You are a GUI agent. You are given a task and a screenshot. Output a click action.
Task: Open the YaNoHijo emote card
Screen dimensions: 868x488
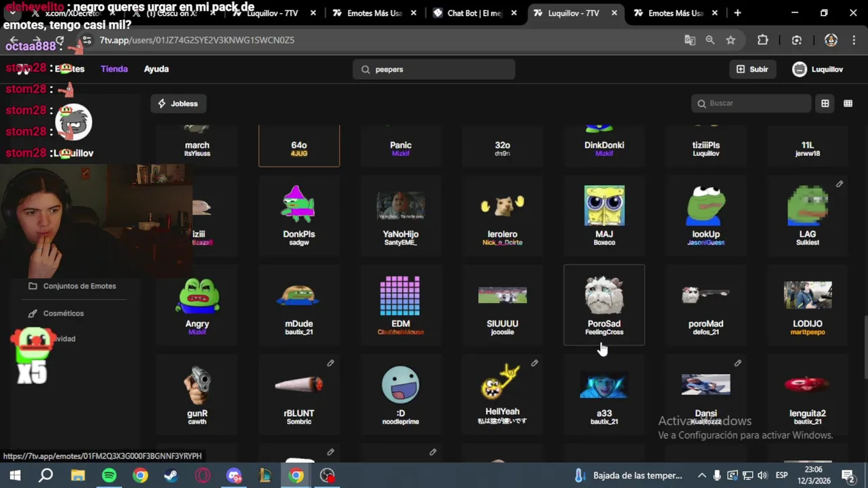[401, 216]
